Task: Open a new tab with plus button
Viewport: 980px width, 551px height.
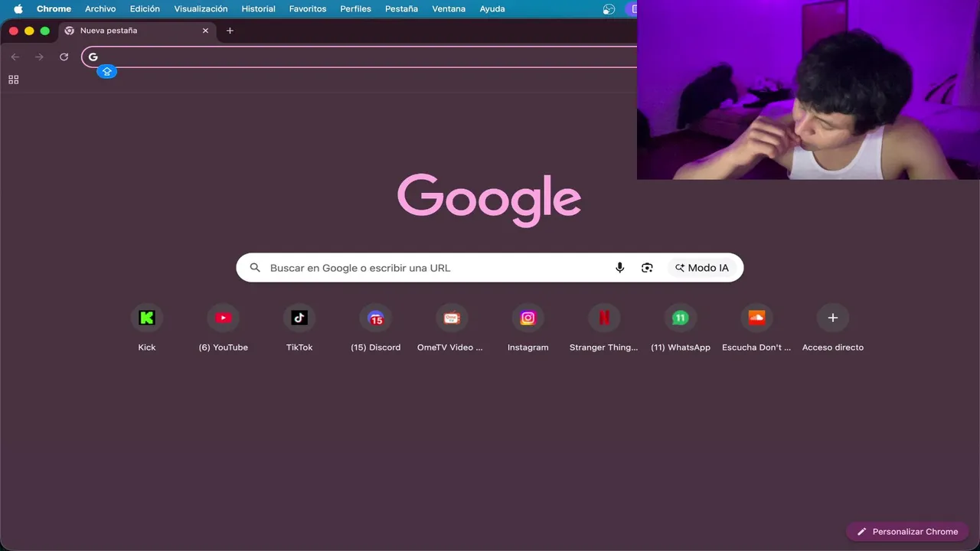Action: pyautogui.click(x=230, y=31)
